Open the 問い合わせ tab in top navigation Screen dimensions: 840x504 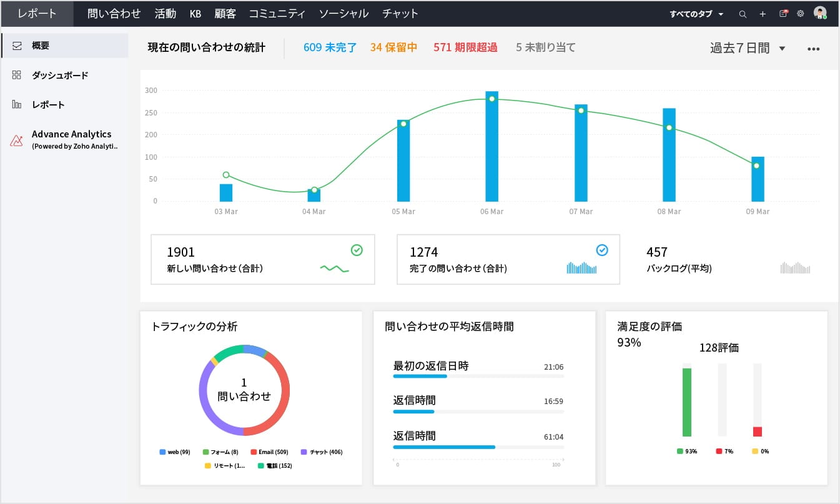(114, 14)
